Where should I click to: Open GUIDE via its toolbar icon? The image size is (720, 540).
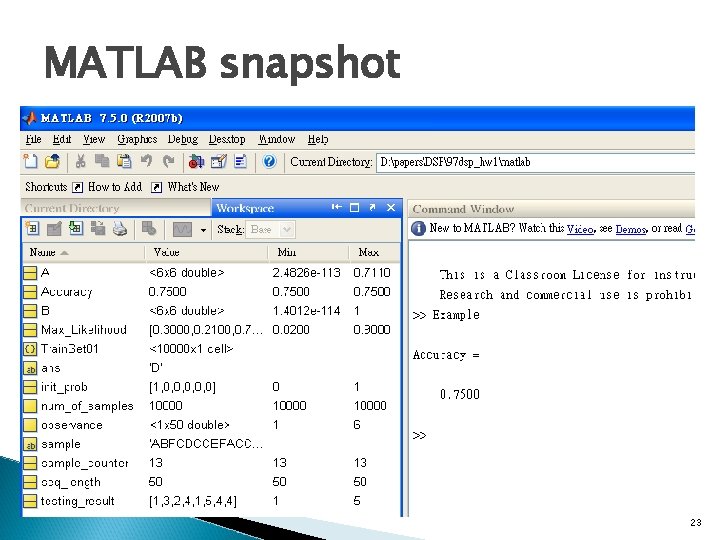click(219, 161)
